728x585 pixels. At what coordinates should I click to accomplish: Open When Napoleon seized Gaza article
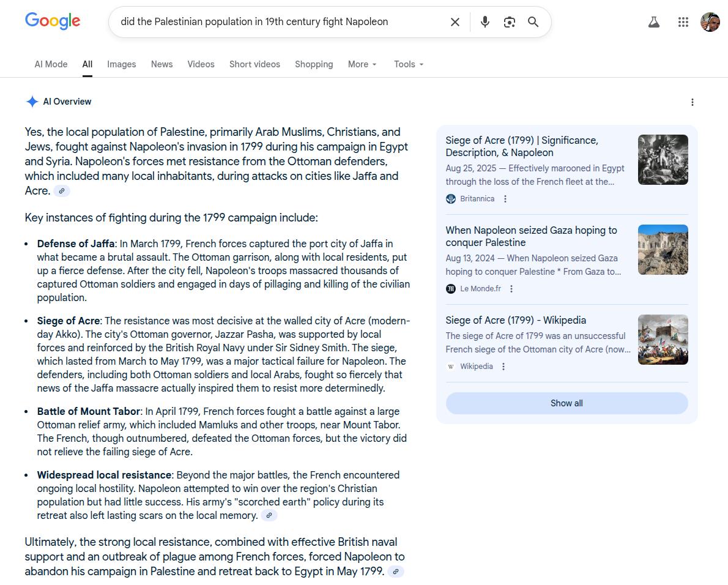click(x=530, y=236)
